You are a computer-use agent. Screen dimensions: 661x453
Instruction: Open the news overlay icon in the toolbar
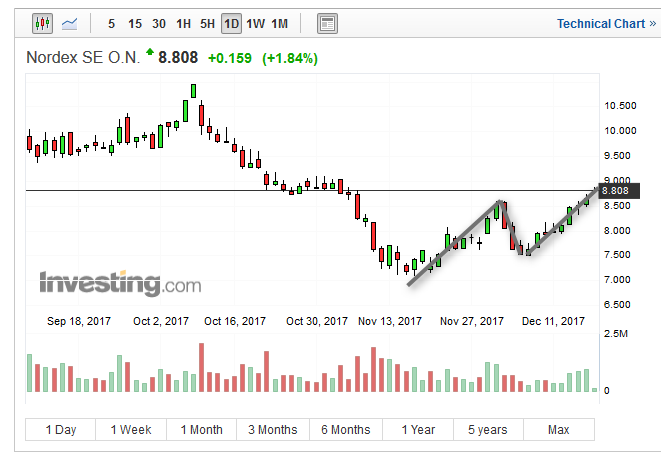pyautogui.click(x=327, y=24)
